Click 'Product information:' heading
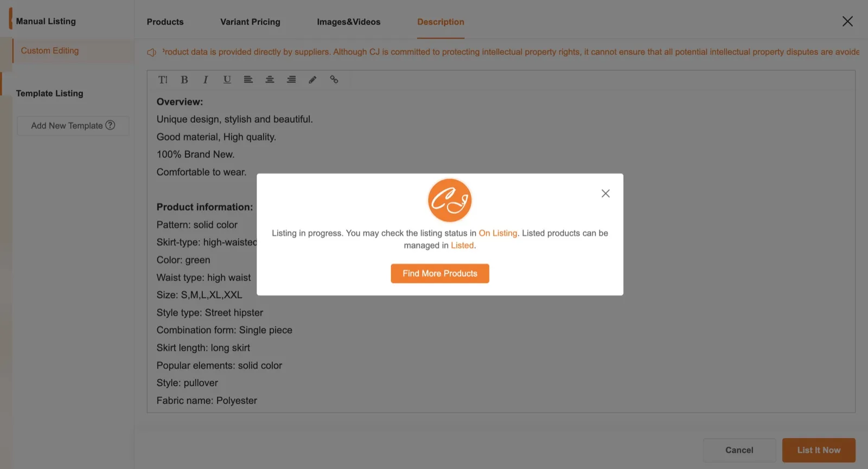The width and height of the screenshot is (868, 469). (205, 207)
